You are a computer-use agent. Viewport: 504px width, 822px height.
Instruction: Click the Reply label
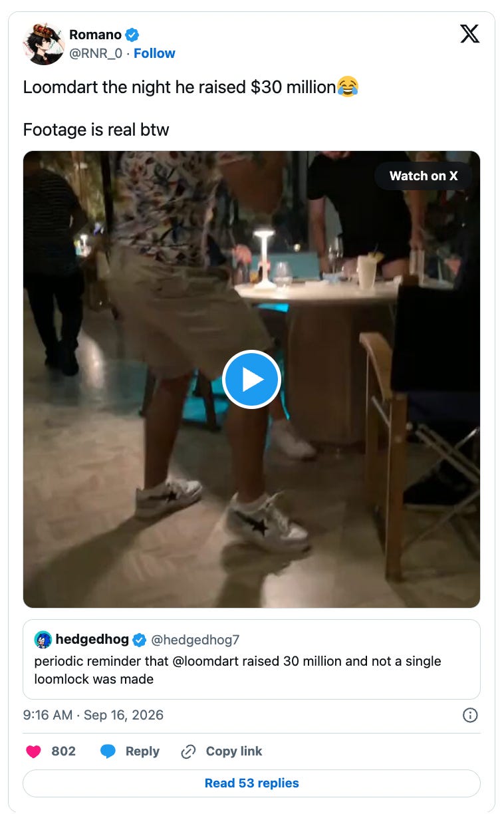pyautogui.click(x=142, y=752)
